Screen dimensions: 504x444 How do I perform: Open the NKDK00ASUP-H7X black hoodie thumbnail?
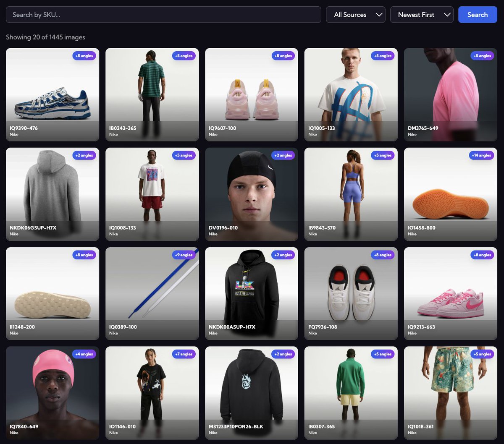252,293
